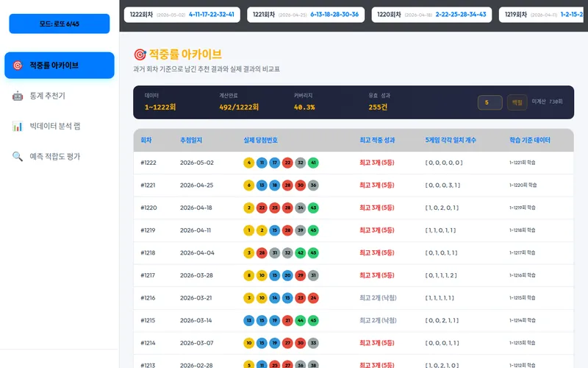Click the match counts [ 0, 0, 0, 3, 1 ]
Image resolution: width=588 pixels, height=368 pixels.
tap(442, 185)
